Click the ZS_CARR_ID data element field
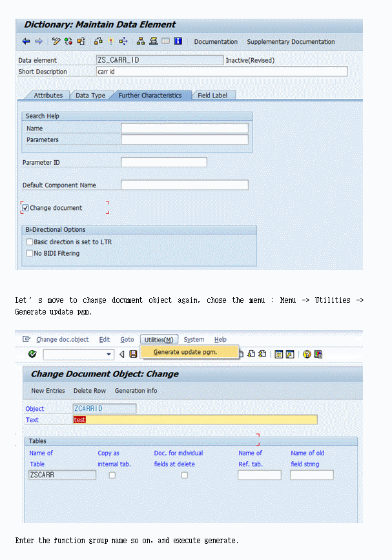392x560 pixels. [160, 60]
